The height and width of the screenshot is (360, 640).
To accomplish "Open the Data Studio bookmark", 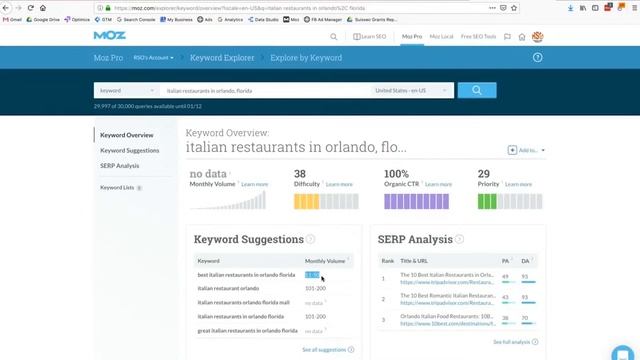I will [263, 19].
